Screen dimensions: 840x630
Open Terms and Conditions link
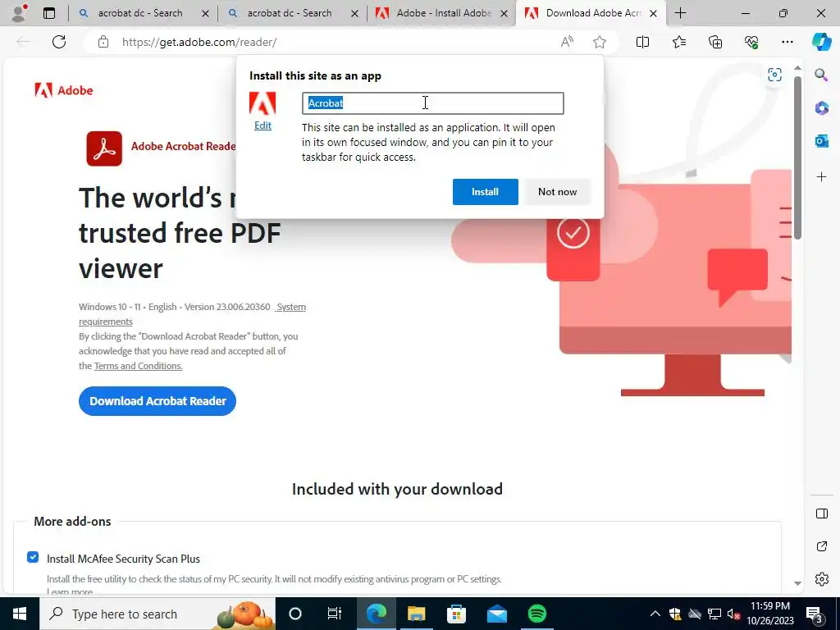(x=138, y=366)
